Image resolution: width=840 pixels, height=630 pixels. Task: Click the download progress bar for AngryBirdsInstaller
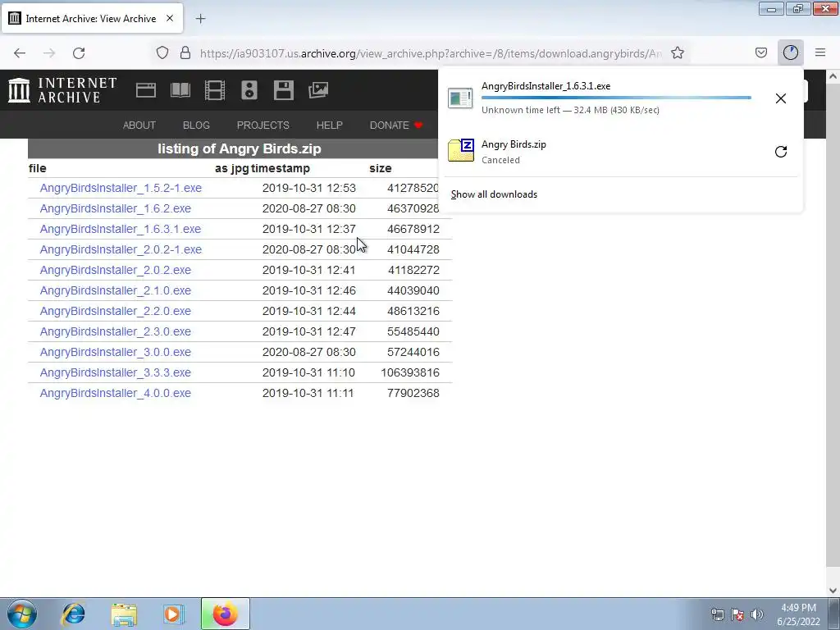pos(616,98)
